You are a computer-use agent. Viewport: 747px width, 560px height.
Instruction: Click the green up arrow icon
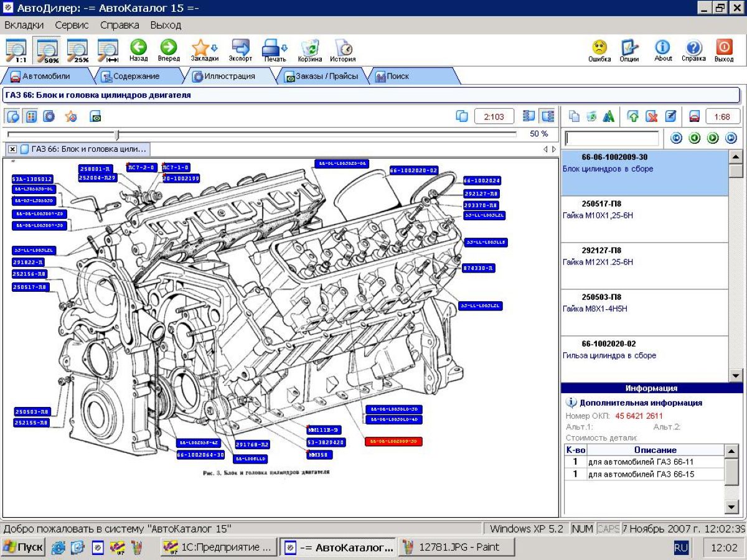click(634, 116)
